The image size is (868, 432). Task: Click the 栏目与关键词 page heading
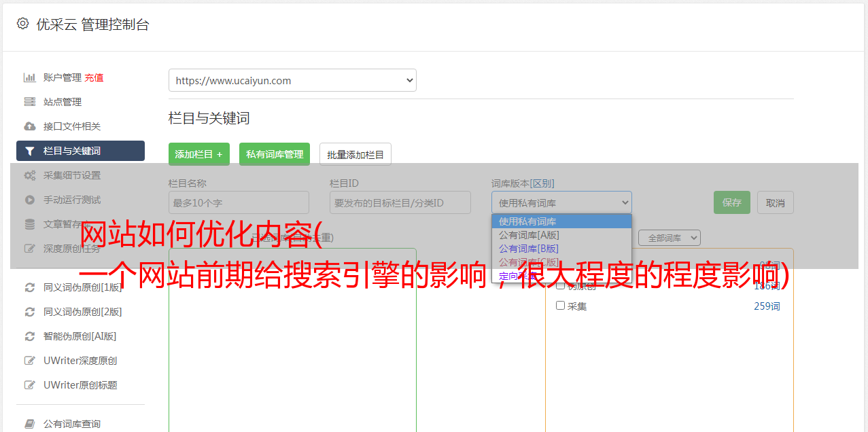pos(209,118)
